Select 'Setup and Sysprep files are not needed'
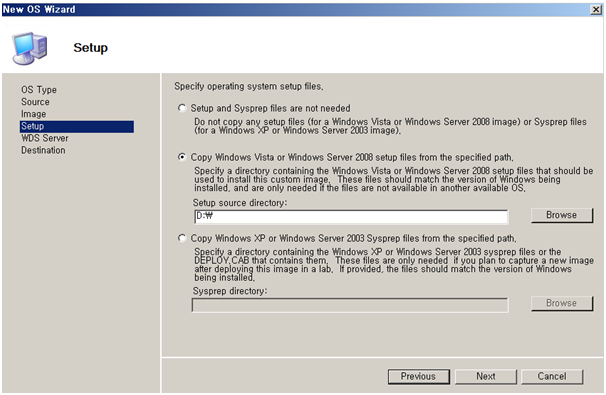Viewport: 606px width, 395px height. (182, 108)
